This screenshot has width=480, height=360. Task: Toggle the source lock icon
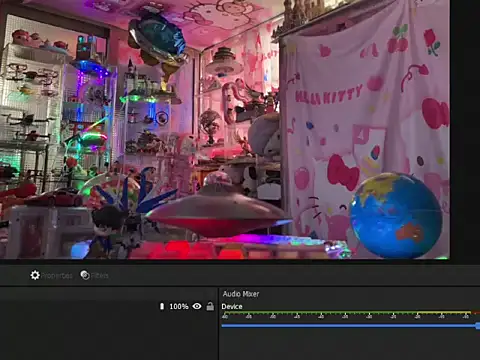click(x=210, y=306)
